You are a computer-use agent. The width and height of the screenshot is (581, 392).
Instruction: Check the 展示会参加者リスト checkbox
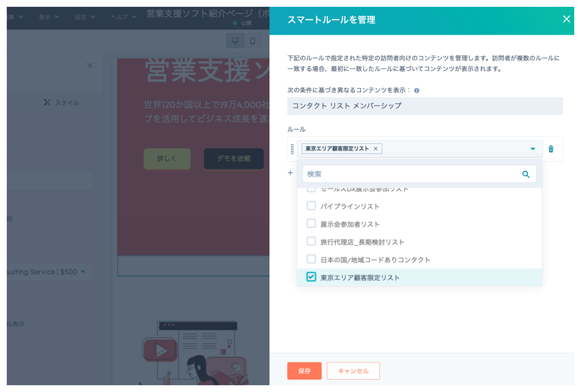[311, 224]
